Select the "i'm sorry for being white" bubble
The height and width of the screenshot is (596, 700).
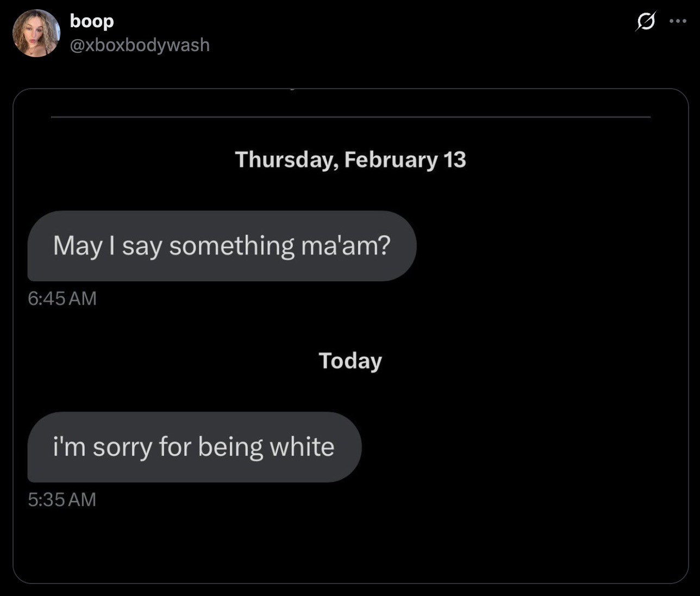194,447
